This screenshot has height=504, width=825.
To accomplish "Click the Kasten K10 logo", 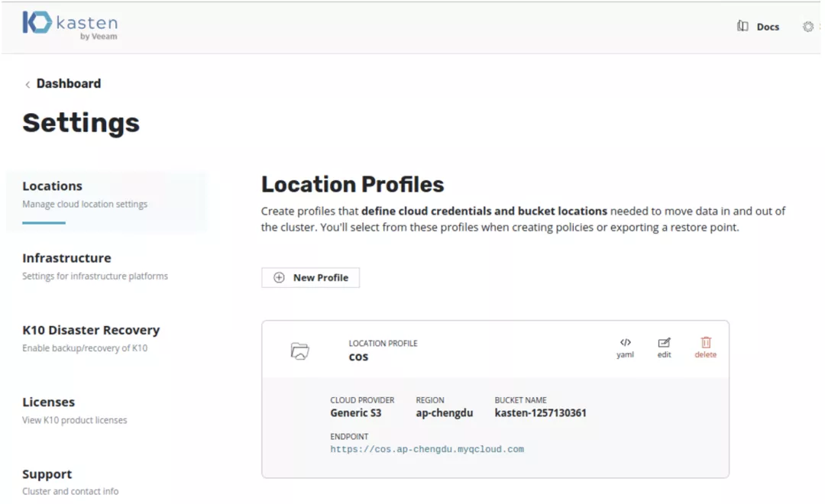I will coord(70,24).
